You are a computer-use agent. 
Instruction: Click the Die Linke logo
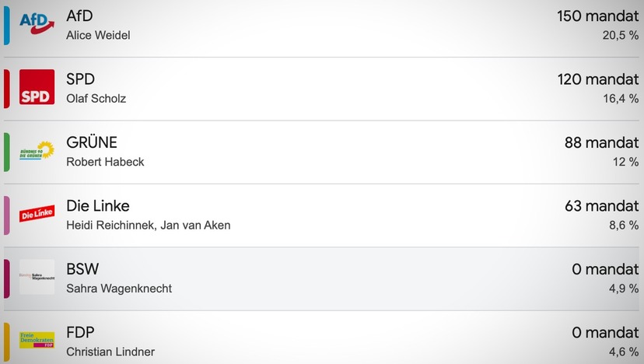37,213
